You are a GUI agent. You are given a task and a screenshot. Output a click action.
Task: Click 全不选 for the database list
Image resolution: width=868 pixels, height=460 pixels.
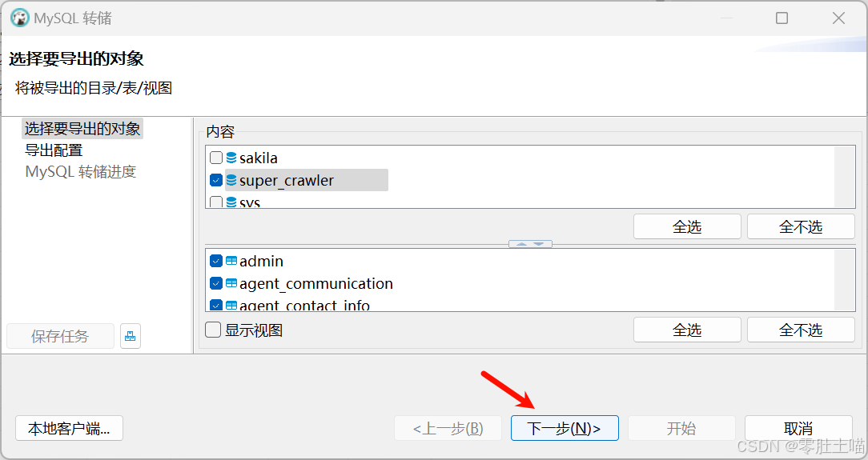click(x=801, y=226)
